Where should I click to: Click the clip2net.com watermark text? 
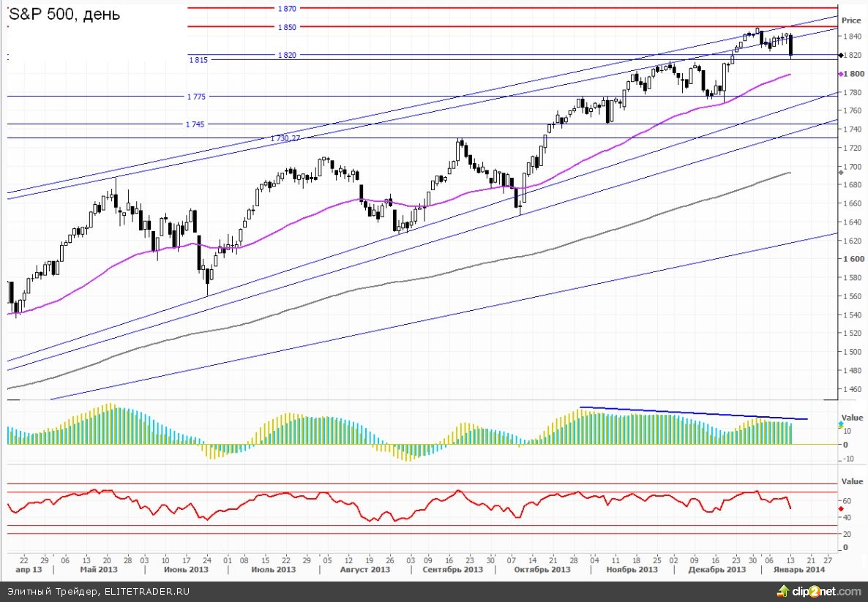tap(828, 591)
